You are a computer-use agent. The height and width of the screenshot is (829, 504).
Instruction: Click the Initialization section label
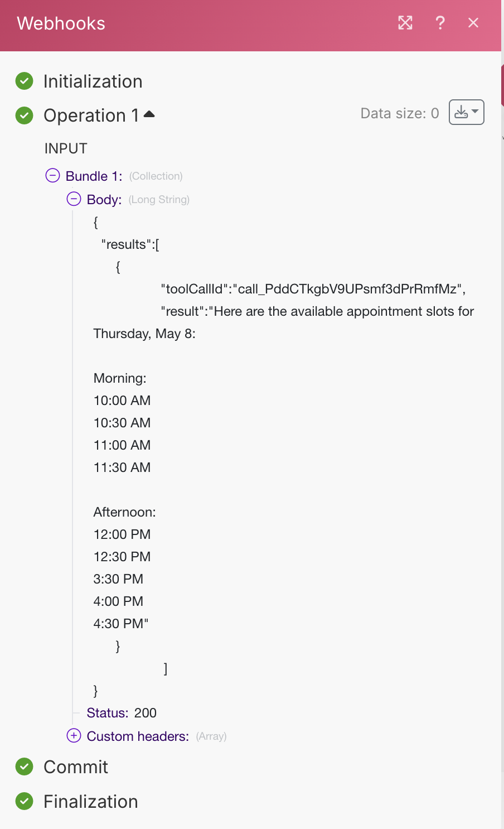[93, 81]
